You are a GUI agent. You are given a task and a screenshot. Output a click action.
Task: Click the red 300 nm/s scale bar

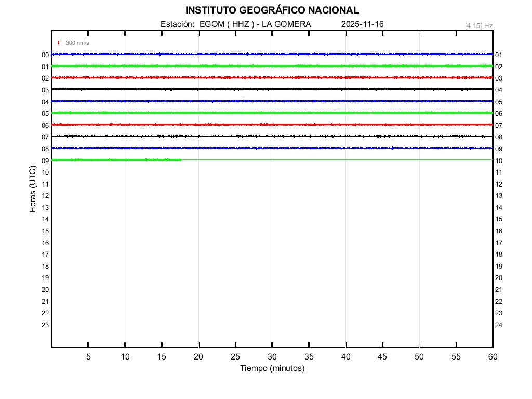pos(59,43)
